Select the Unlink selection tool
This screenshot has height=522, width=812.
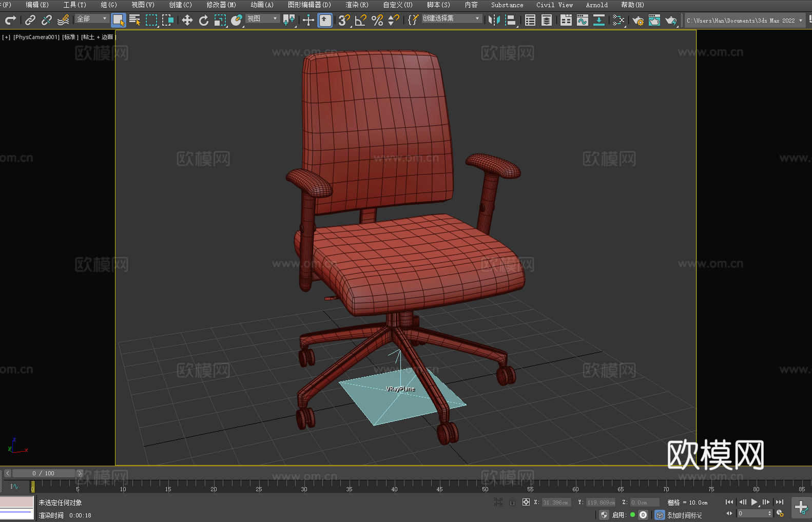click(47, 20)
